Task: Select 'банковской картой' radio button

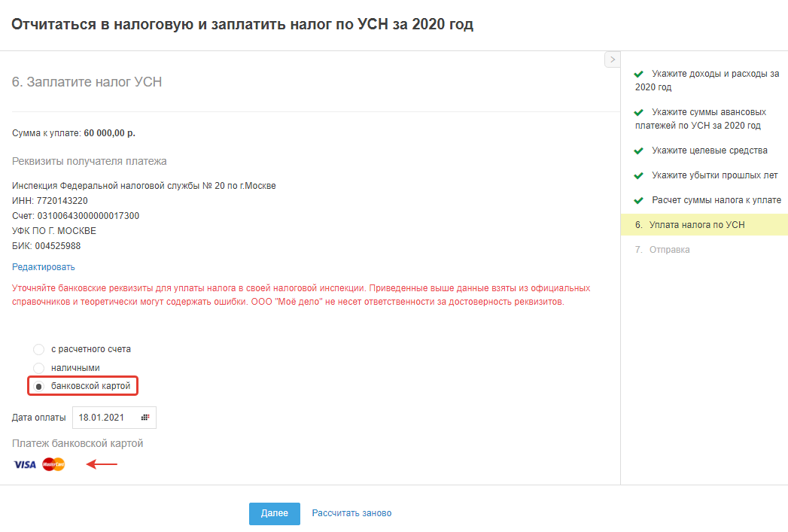Action: pos(39,387)
